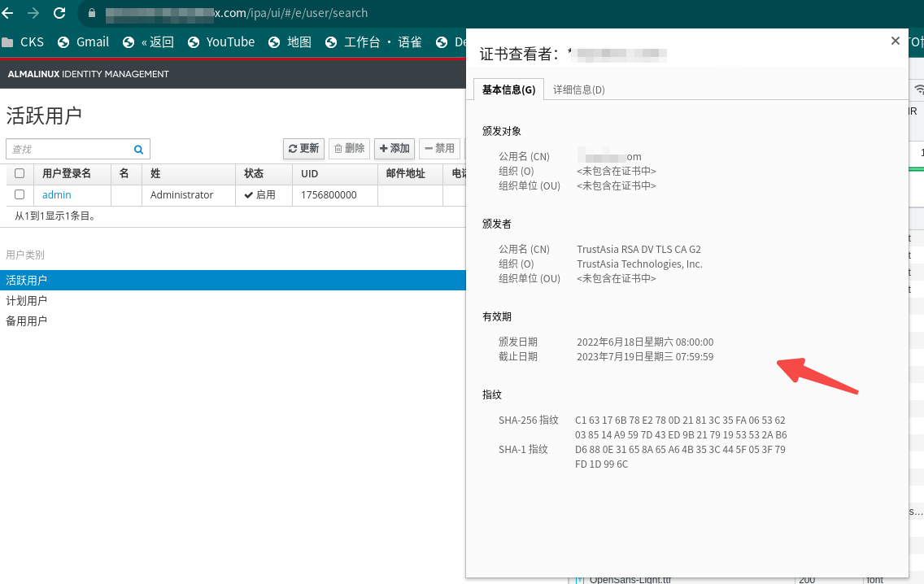Image resolution: width=924 pixels, height=584 pixels.
Task: Open the admin user link
Action: (x=57, y=194)
